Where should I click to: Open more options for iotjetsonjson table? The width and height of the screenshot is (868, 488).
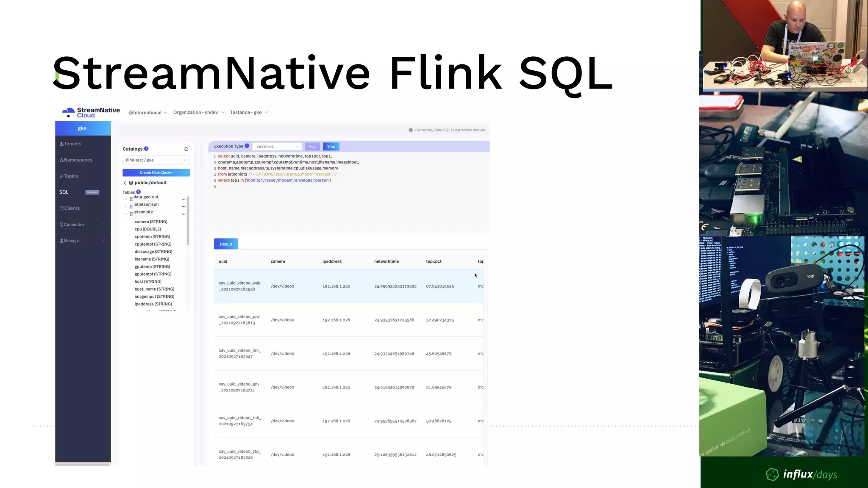point(184,207)
